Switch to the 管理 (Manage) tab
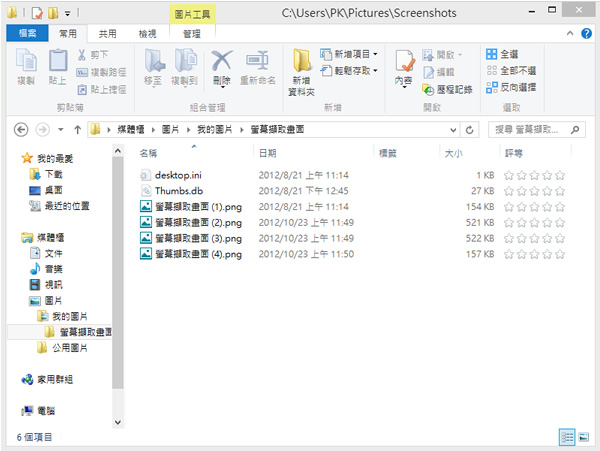The image size is (600, 451). pyautogui.click(x=192, y=34)
